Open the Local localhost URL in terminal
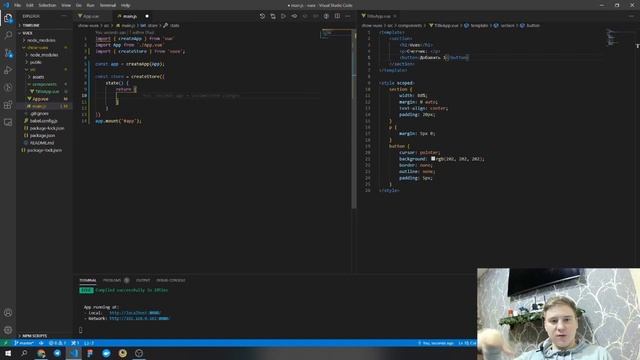The image size is (640, 360). [x=135, y=313]
